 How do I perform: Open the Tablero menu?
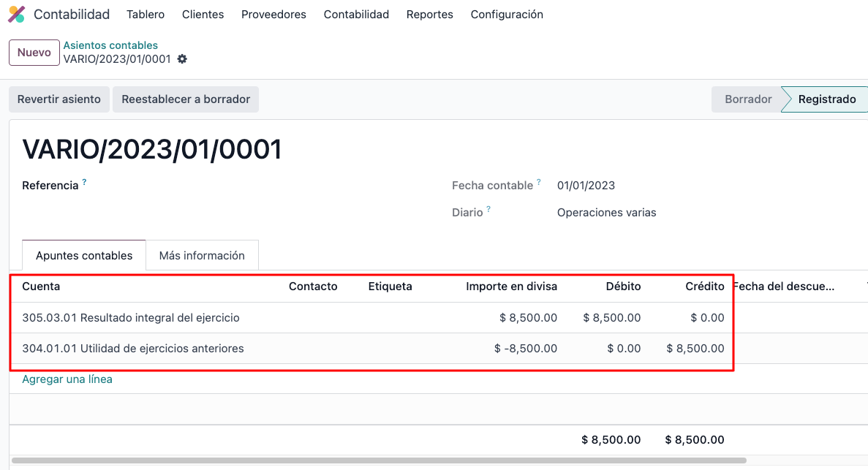[146, 15]
